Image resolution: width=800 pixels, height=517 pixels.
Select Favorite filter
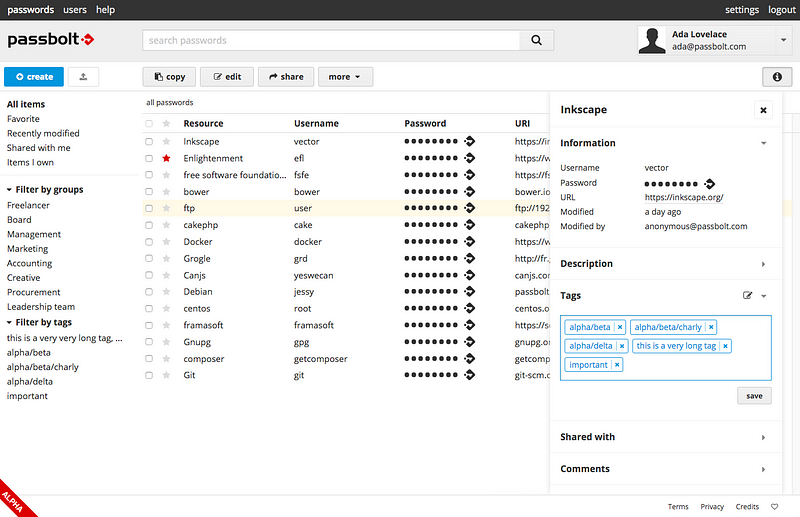pos(23,118)
